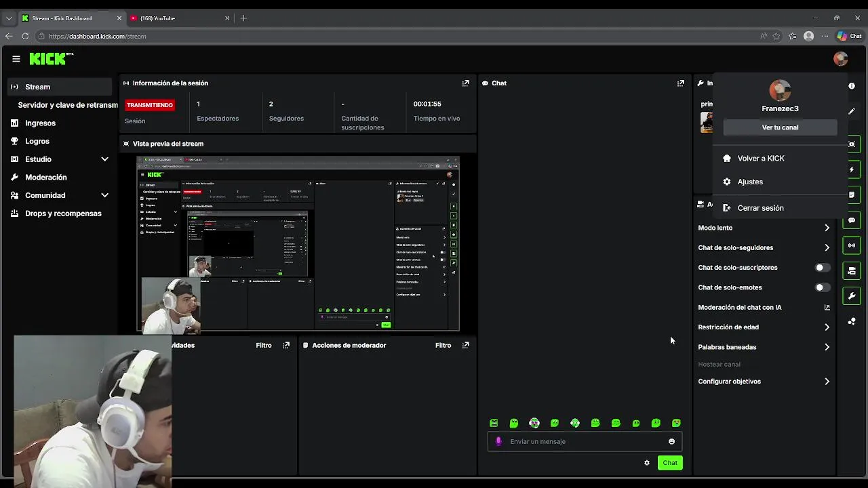
Task: Open Palabras baneadas settings
Action: (764, 347)
